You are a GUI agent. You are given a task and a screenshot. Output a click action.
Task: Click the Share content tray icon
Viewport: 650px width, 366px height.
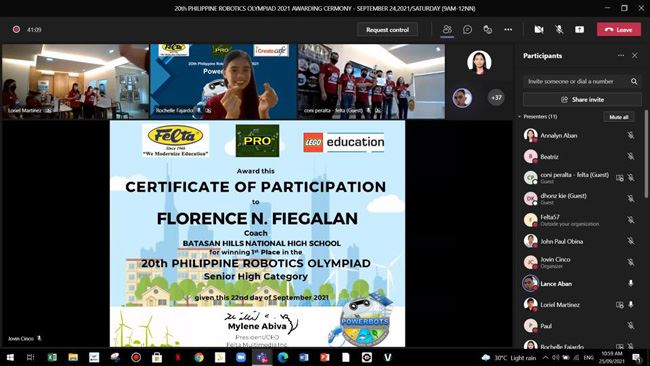tap(579, 29)
